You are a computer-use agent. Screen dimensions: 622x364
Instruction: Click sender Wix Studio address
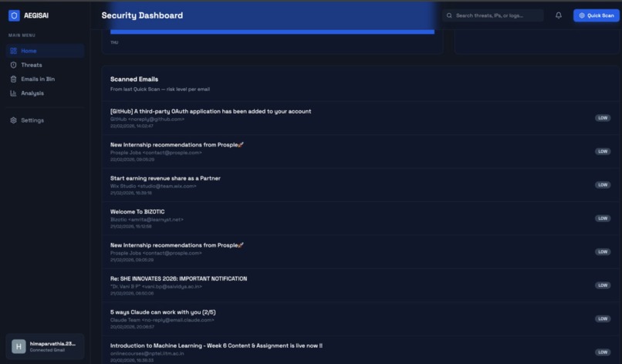(153, 186)
